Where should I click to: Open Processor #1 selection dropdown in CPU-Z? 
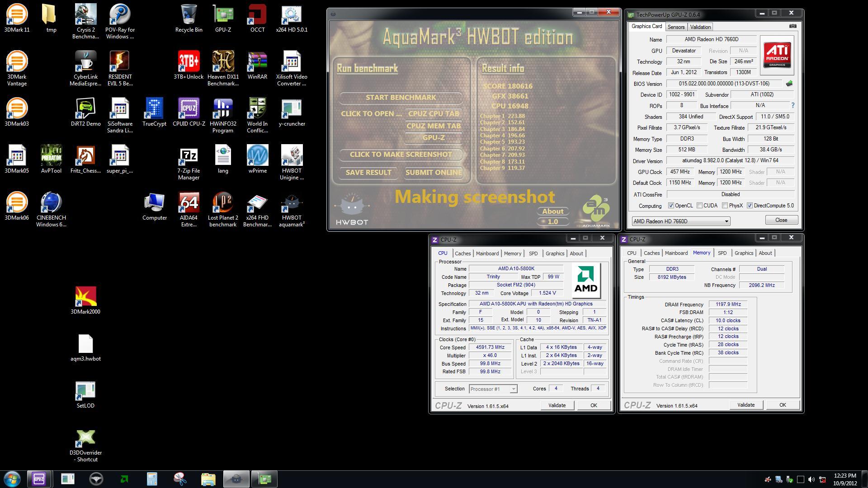click(493, 389)
